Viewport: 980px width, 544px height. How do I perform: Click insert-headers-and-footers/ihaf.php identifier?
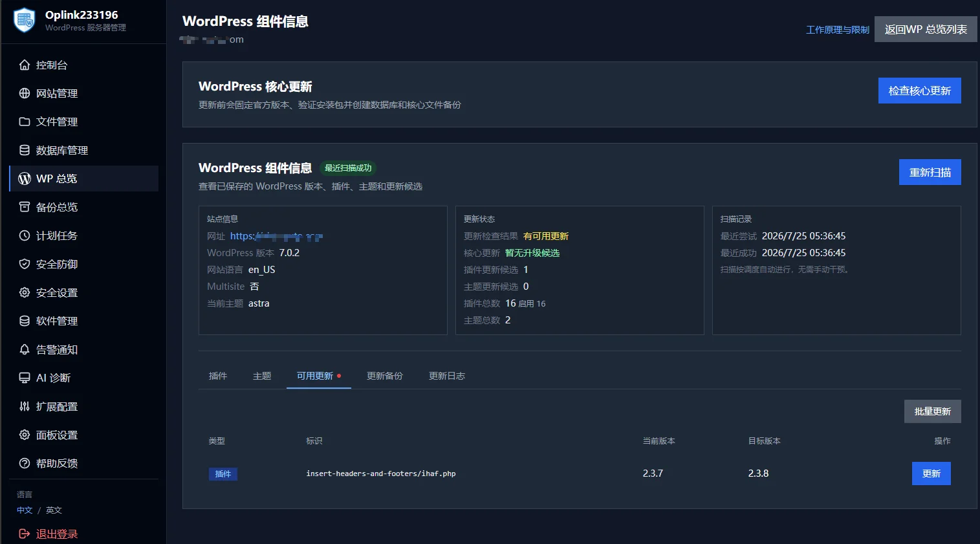tap(381, 473)
